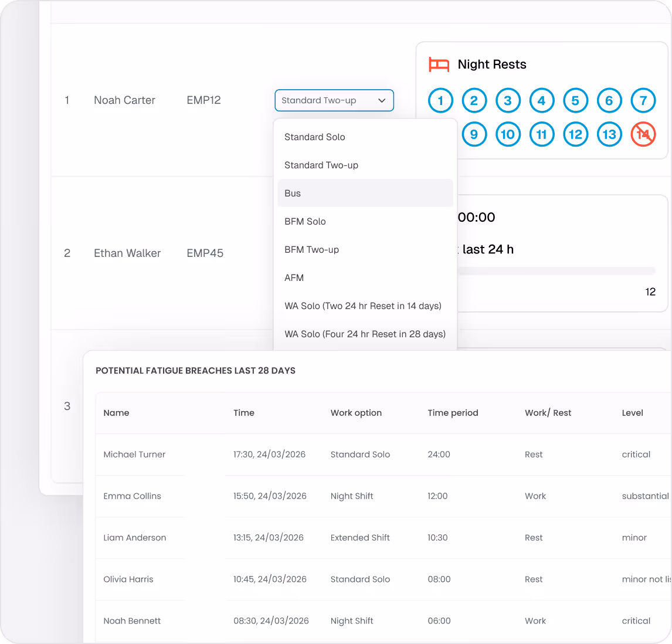Select night rest circle 2
Screen dimensions: 672x644
[474, 101]
